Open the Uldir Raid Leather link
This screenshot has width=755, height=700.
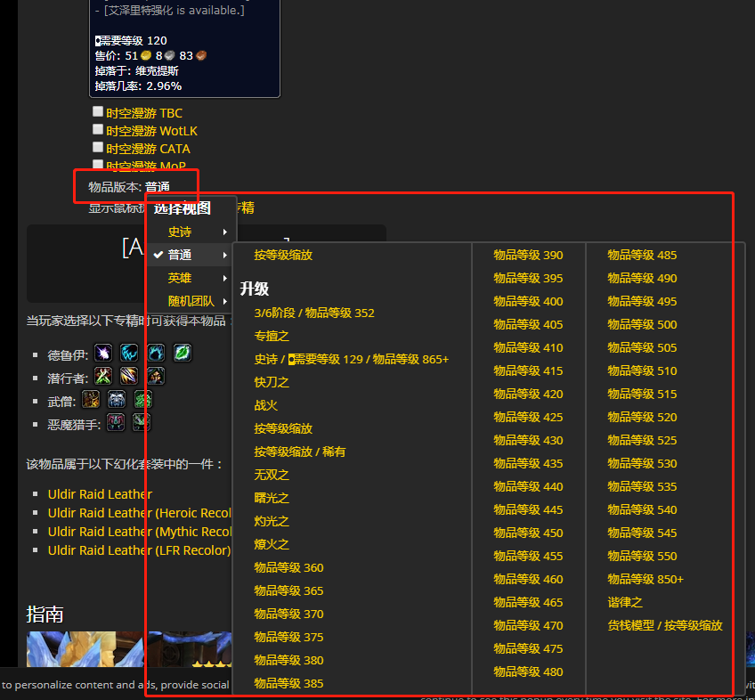(x=99, y=494)
